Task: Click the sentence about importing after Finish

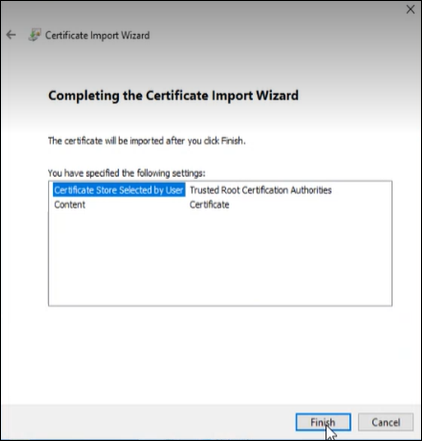Action: [147, 141]
